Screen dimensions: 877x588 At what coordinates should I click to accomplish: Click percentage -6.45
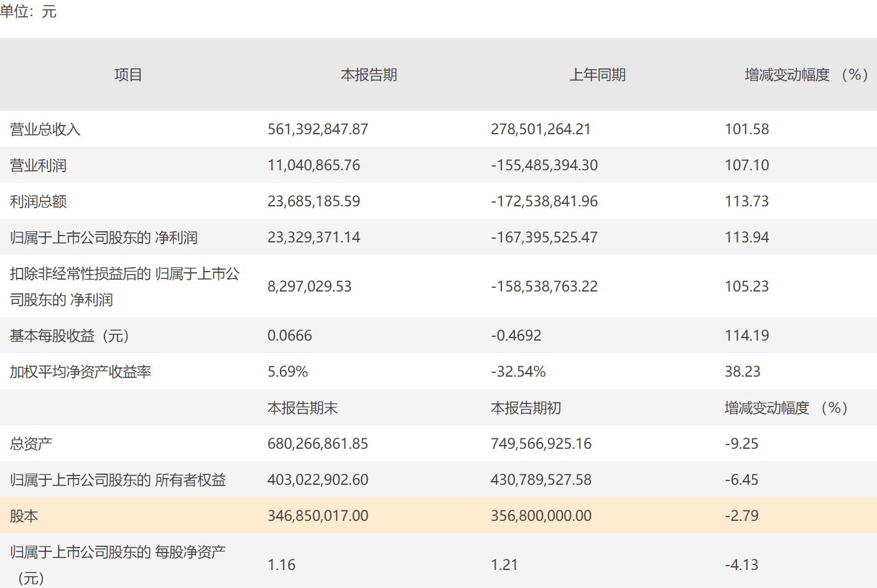click(741, 480)
